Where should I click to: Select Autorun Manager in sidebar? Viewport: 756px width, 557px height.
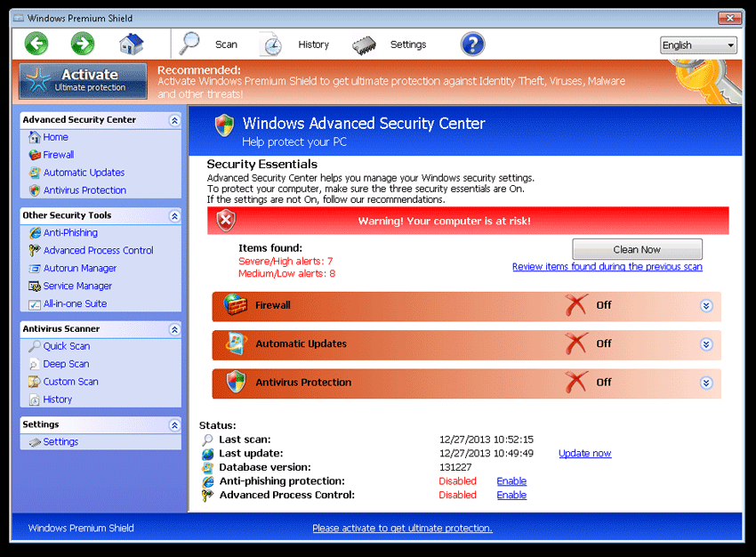pos(79,269)
